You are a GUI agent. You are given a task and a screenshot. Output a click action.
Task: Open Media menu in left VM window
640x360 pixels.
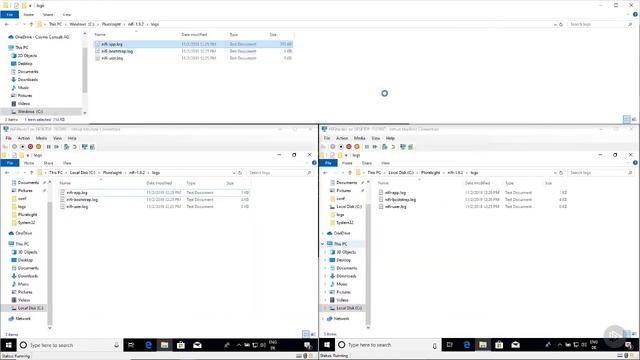pyautogui.click(x=41, y=138)
